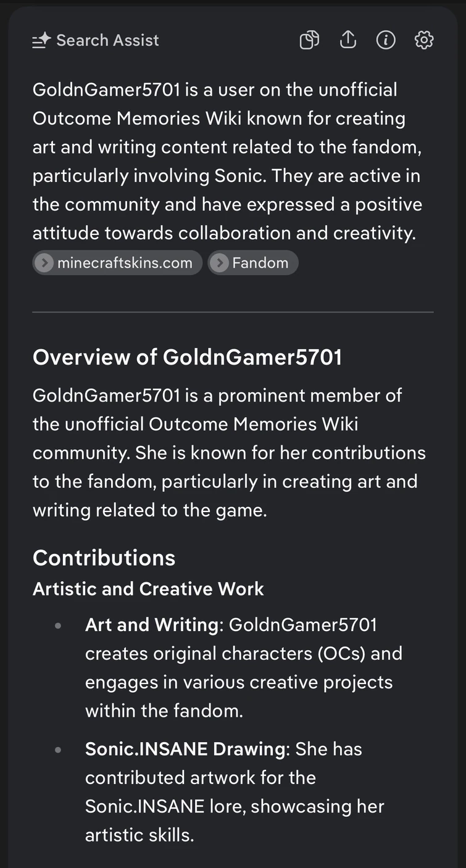Click the Search Assist title label
This screenshot has width=466, height=868.
click(107, 41)
